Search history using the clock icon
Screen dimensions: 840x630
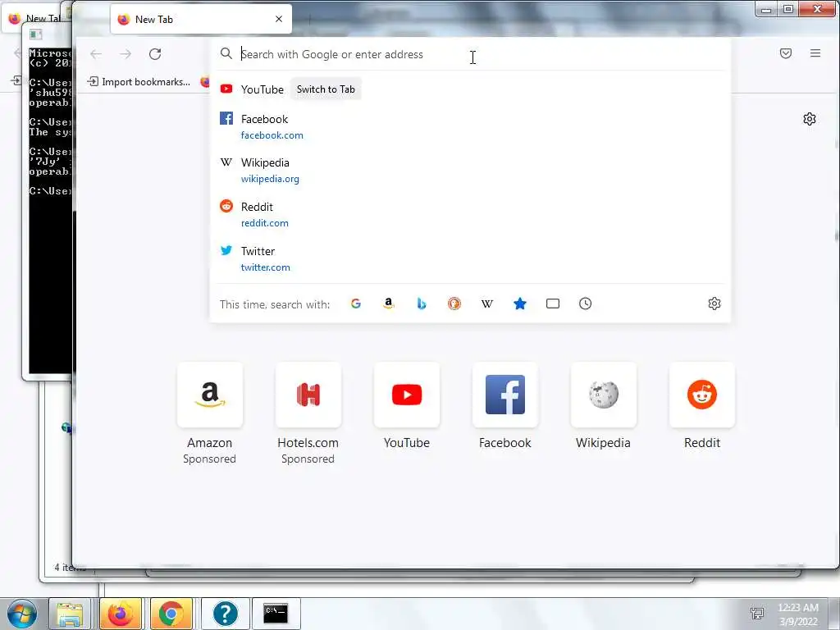586,304
